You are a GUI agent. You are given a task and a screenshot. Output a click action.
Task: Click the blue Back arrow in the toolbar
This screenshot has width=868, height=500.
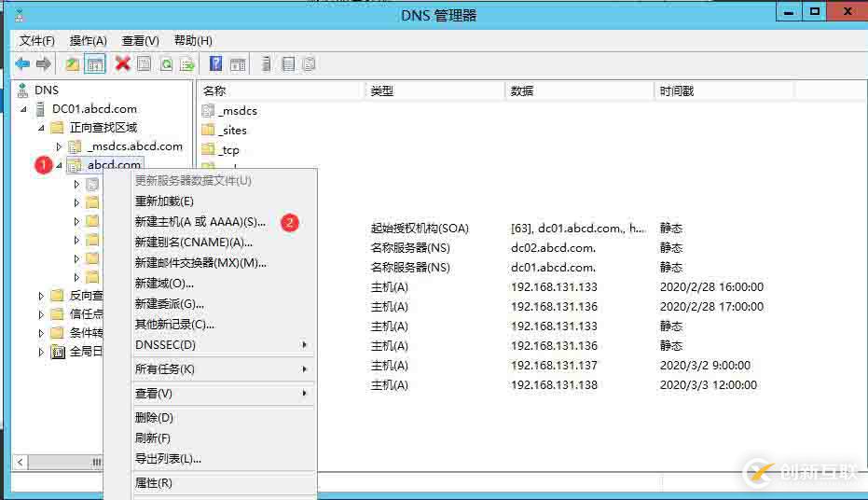tap(22, 64)
